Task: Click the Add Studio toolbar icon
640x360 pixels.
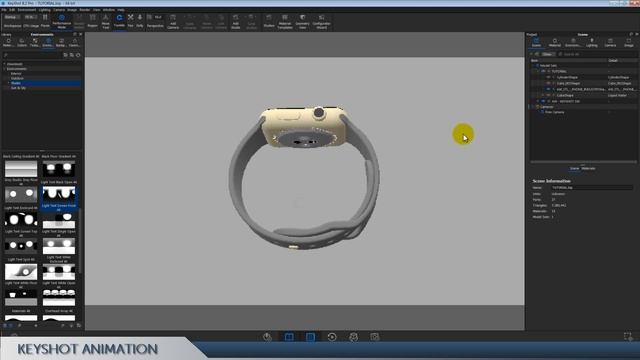Action: click(x=236, y=21)
